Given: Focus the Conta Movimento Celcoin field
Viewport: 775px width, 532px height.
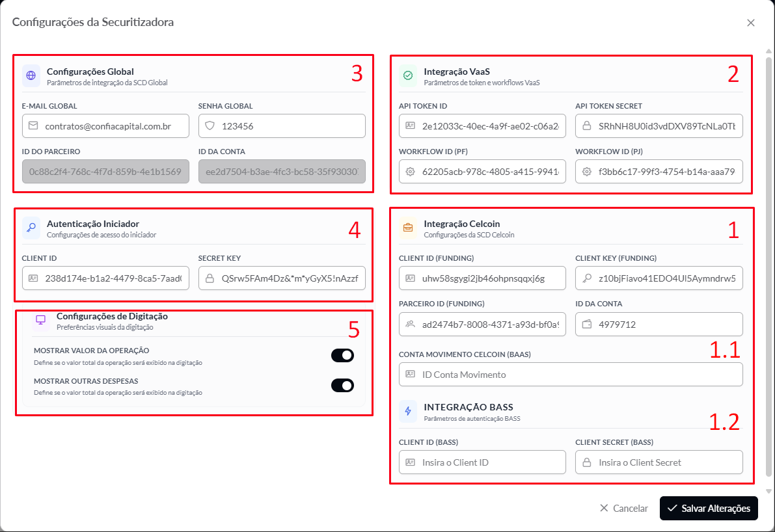Looking at the screenshot, I should tap(571, 375).
